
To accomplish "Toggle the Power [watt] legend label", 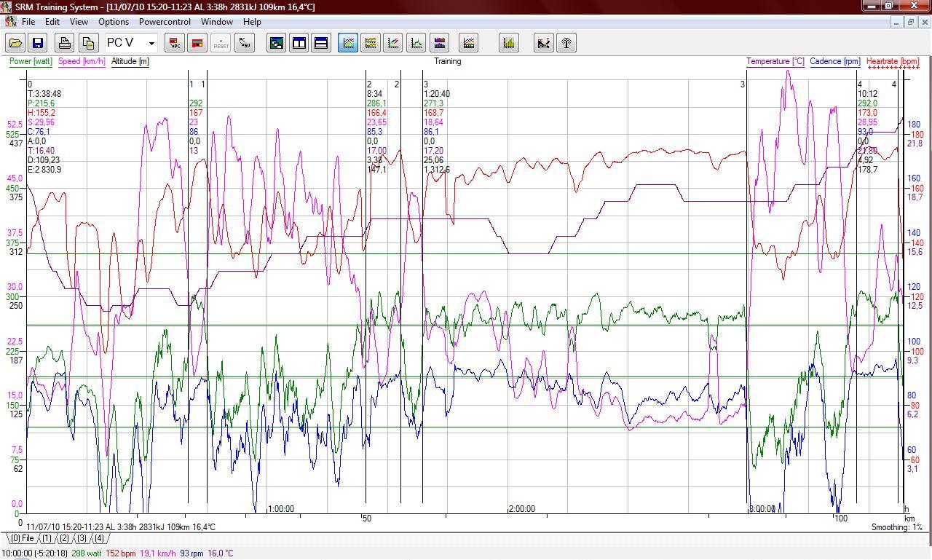I will 31,61.
